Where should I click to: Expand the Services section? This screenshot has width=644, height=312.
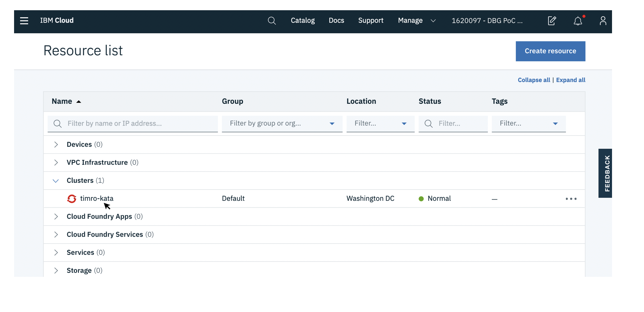tap(56, 253)
